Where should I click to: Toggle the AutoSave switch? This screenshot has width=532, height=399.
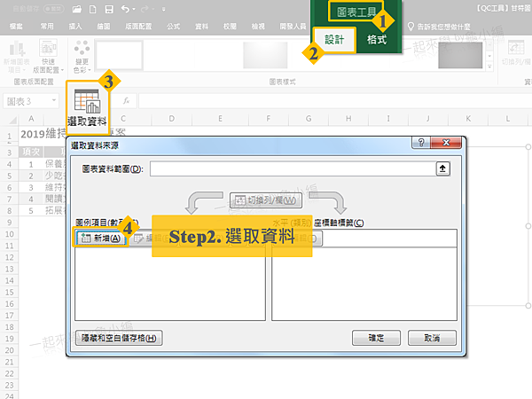[54, 9]
